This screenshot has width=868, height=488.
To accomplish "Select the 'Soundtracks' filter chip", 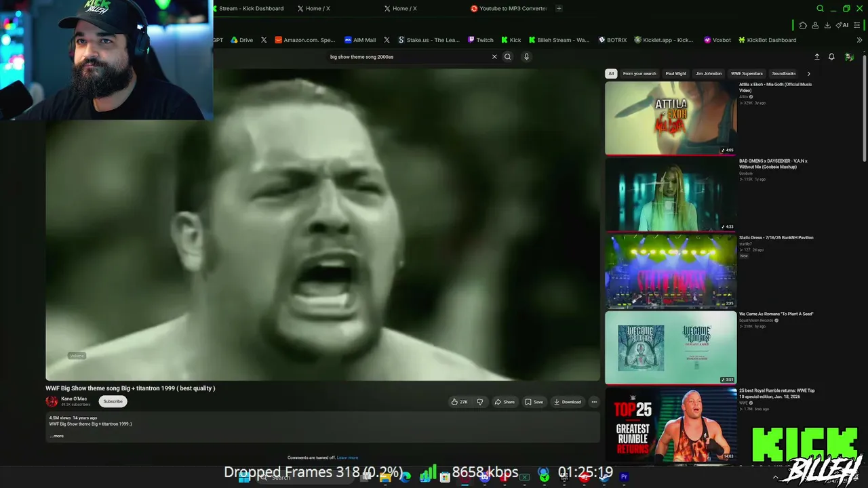I will (784, 73).
